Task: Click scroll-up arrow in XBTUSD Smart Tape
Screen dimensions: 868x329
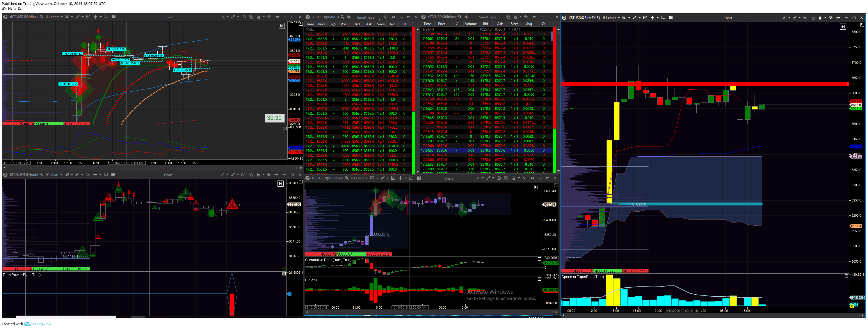Action: [418, 29]
